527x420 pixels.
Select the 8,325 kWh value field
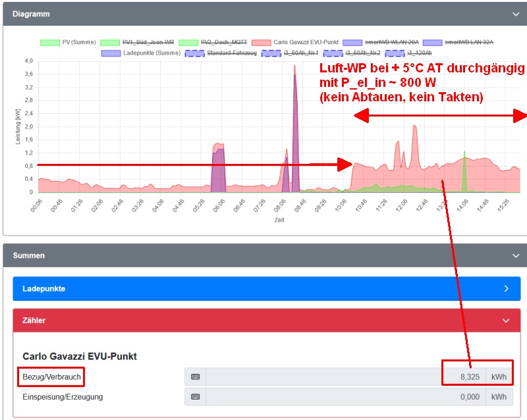click(346, 377)
